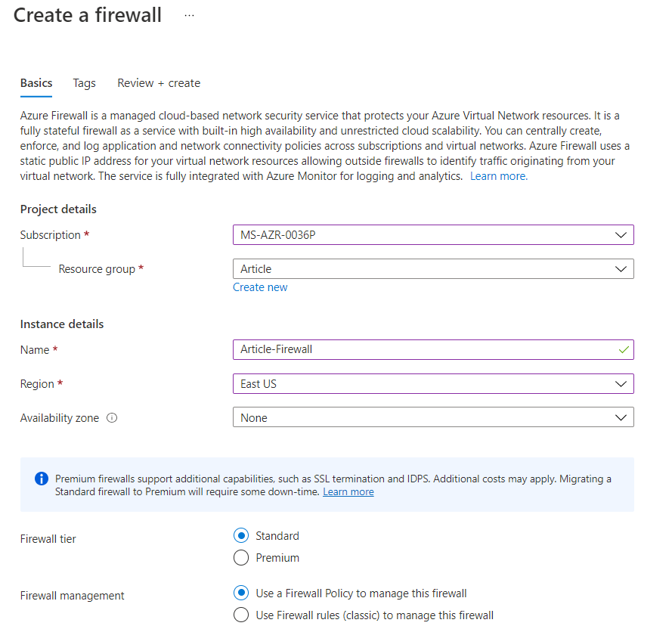Select the Premium firewall tier
Viewport: 672px width, 629px height.
click(x=241, y=558)
